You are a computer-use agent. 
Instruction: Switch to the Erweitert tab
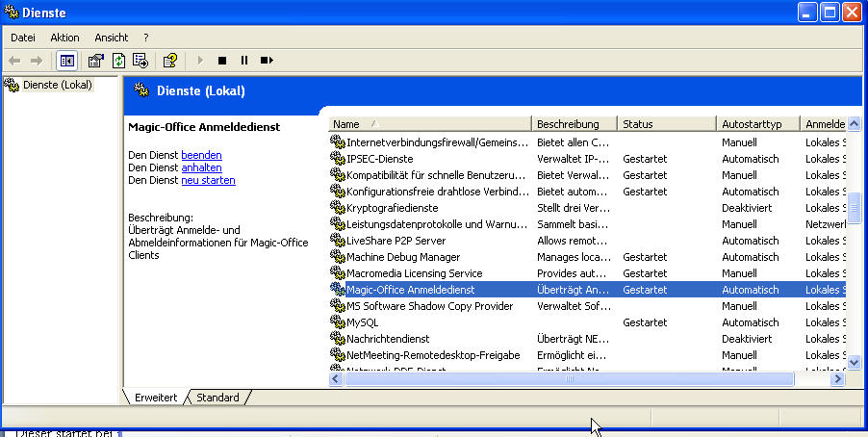(x=156, y=398)
